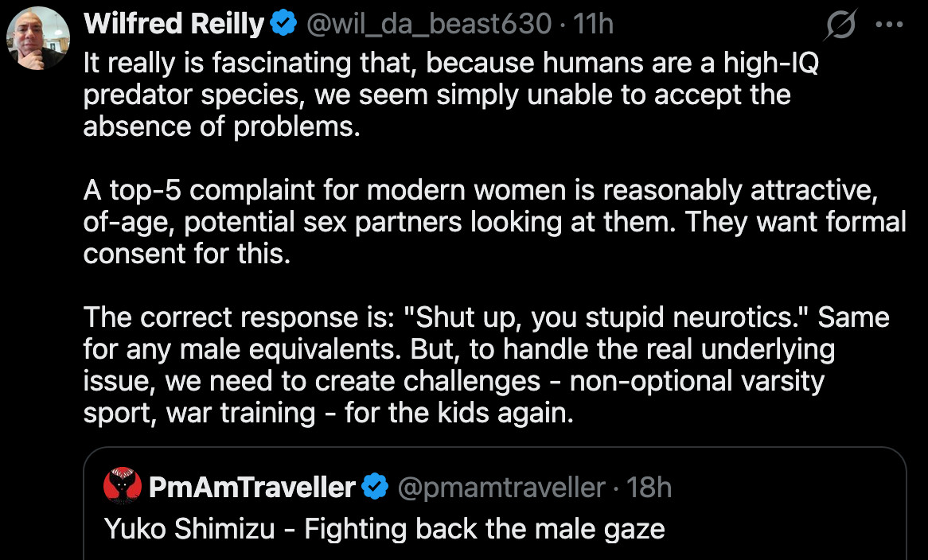Viewport: 928px width, 560px height.
Task: Click the paragraph starting "It really is fascinating"
Action: (438, 95)
